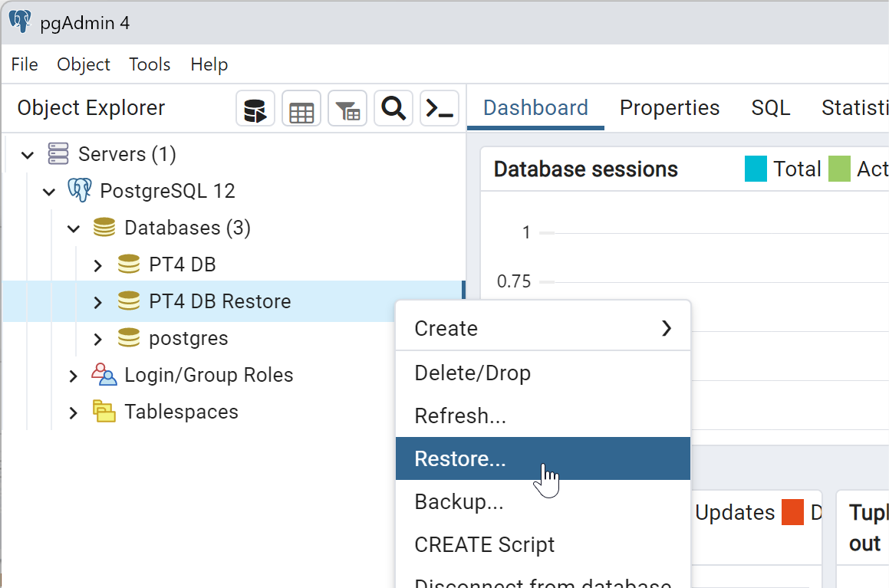The width and height of the screenshot is (889, 588).
Task: Click the Total legend label
Action: pyautogui.click(x=797, y=169)
